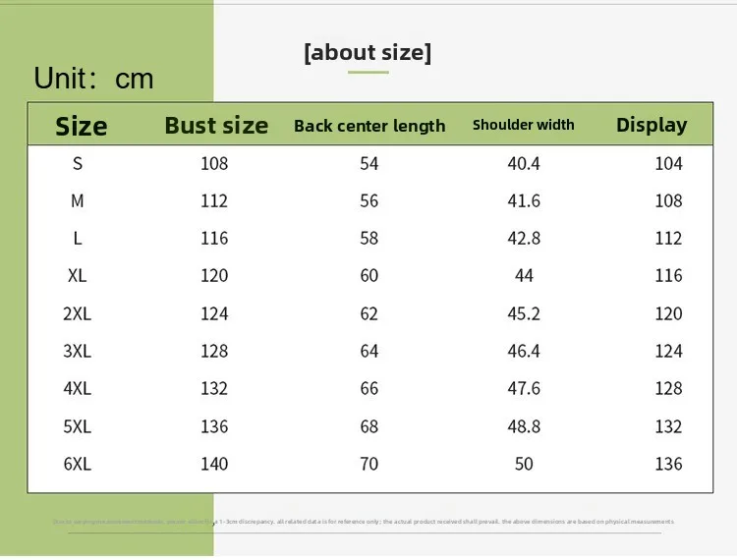737x560 pixels.
Task: Select the M size row label
Action: pyautogui.click(x=78, y=201)
